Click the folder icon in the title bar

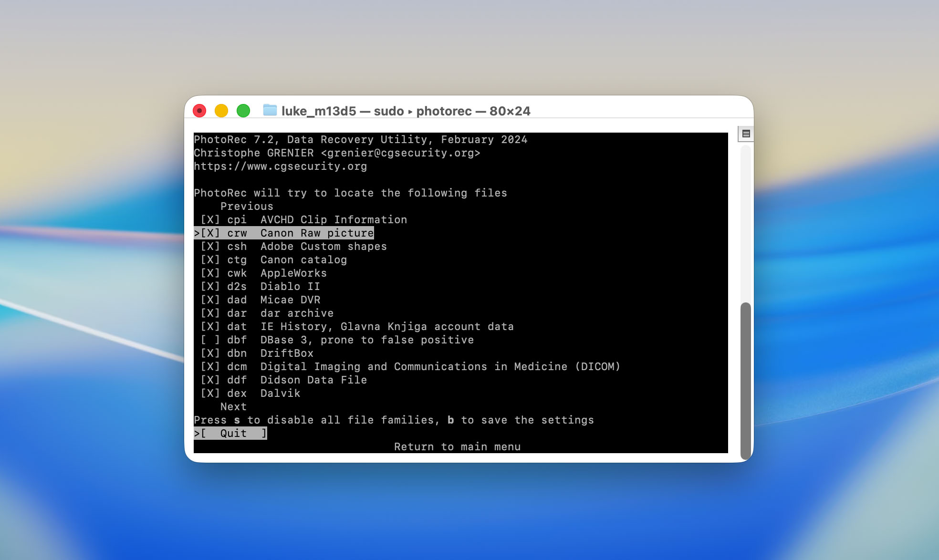pos(271,111)
